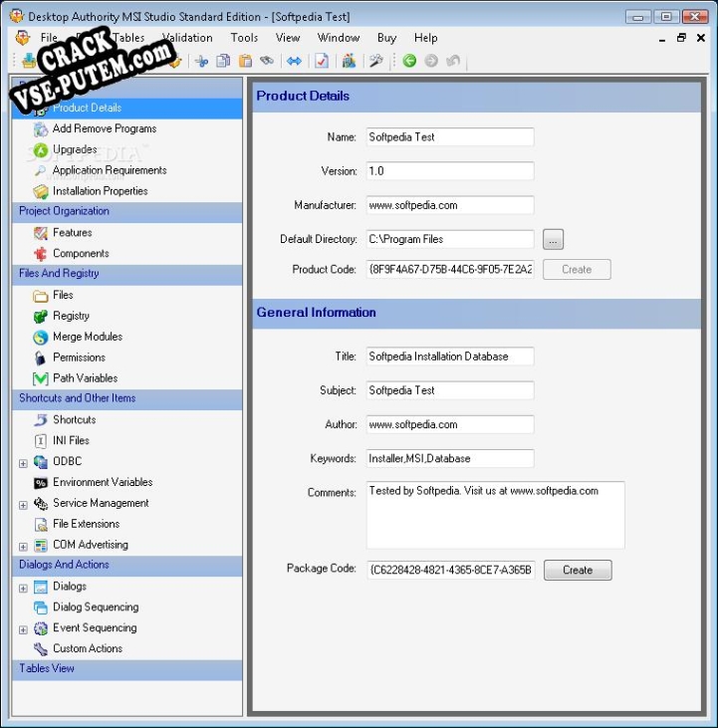Click the Product Code input field
This screenshot has height=728, width=718.
(450, 270)
